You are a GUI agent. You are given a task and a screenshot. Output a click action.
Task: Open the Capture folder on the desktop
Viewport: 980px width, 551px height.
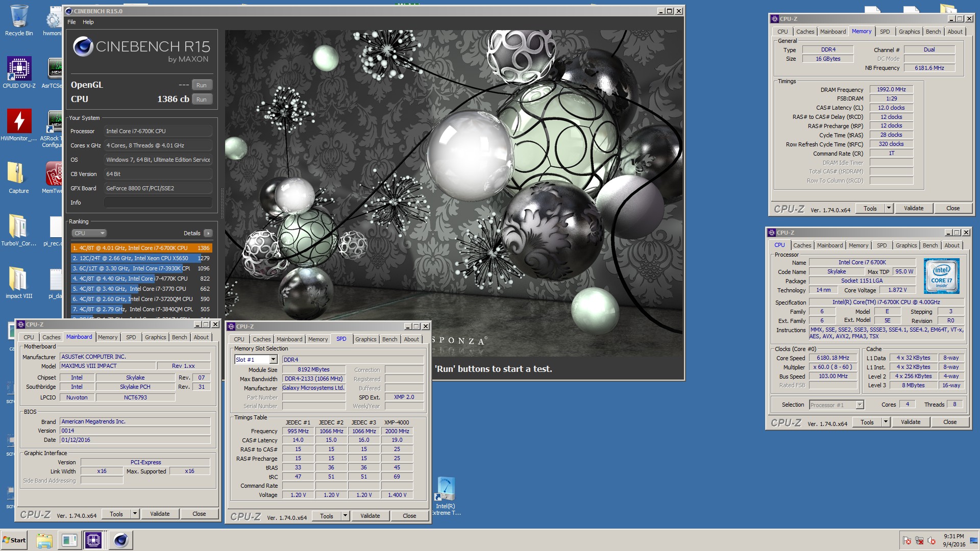19,178
